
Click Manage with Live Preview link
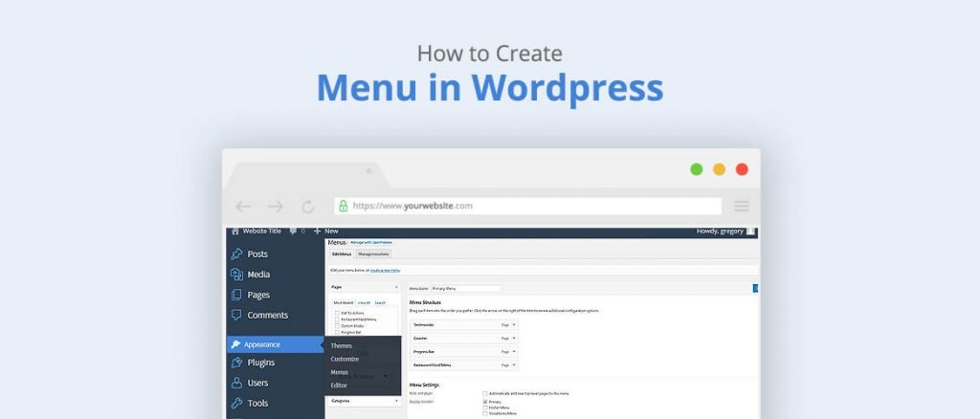pyautogui.click(x=371, y=242)
